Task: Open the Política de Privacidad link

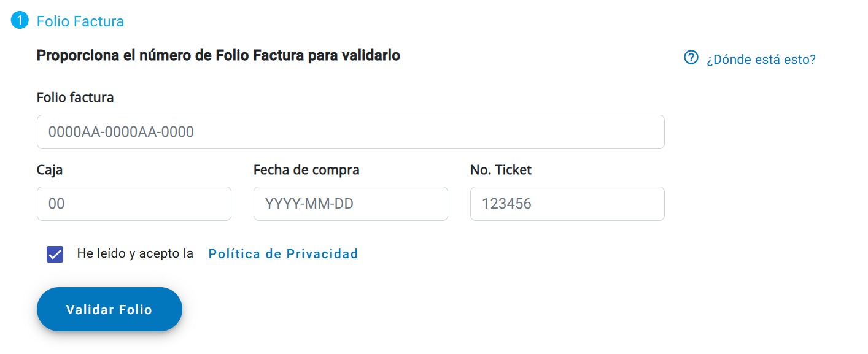Action: tap(284, 254)
